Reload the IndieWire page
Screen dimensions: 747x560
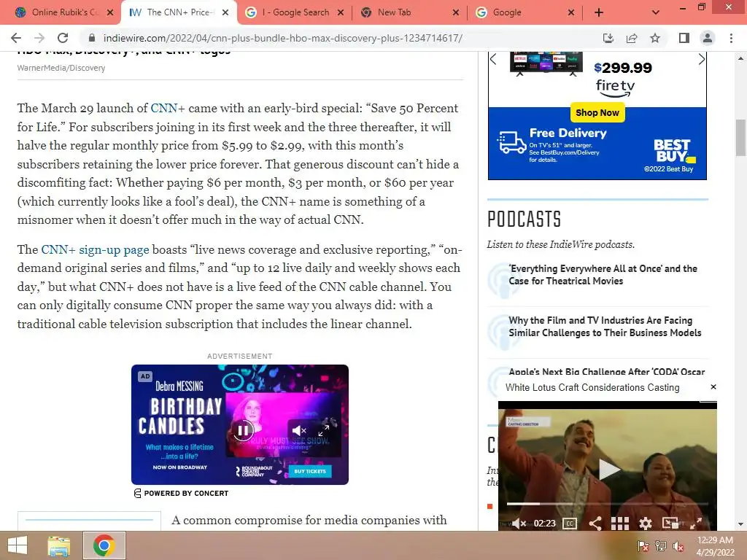63,38
